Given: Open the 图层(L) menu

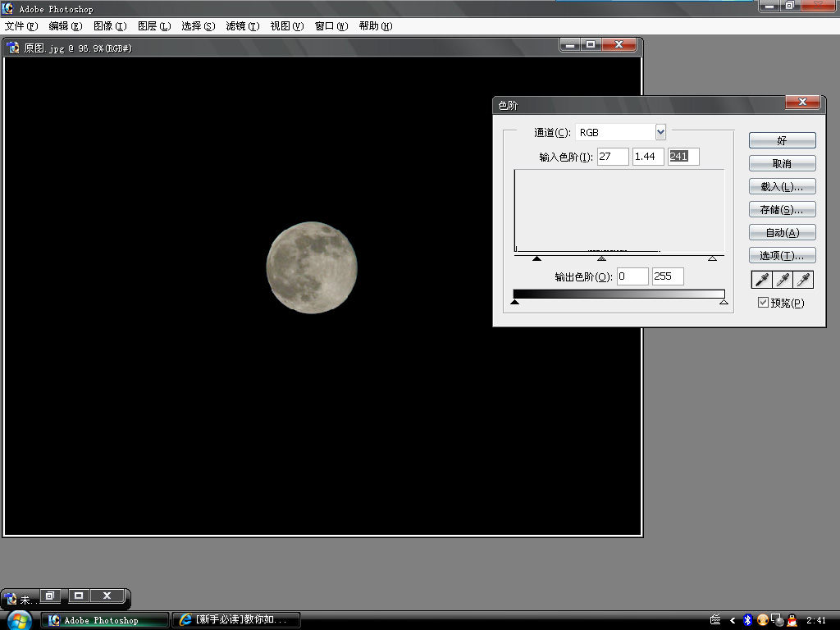Looking at the screenshot, I should tap(154, 25).
